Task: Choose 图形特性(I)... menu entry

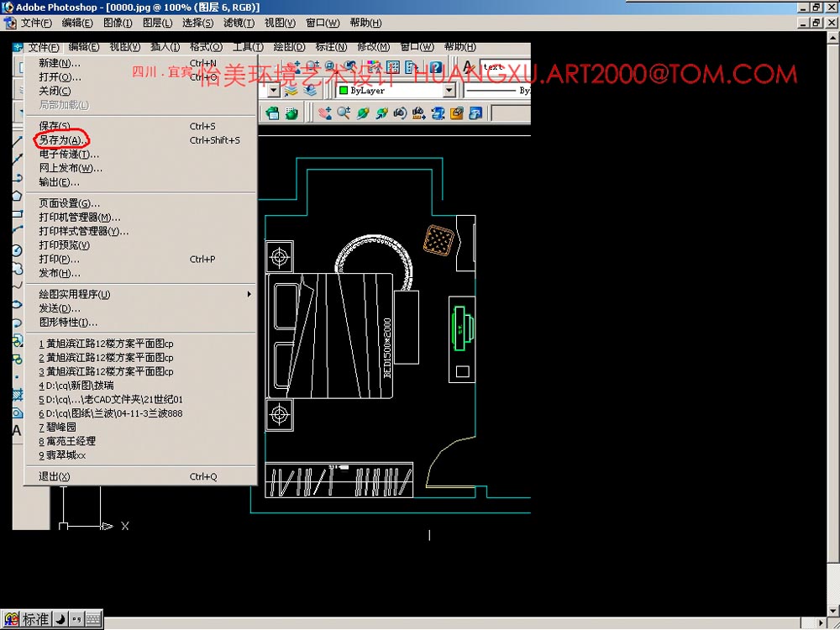Action: [140, 323]
